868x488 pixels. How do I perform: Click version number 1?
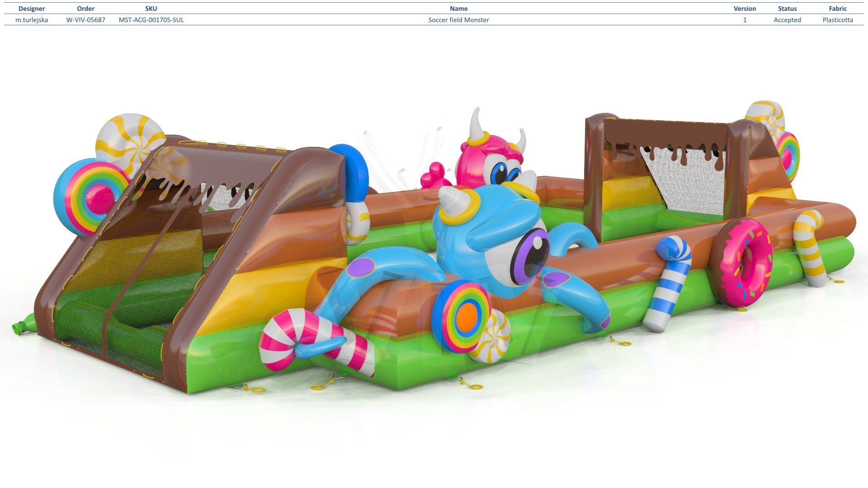coord(745,20)
